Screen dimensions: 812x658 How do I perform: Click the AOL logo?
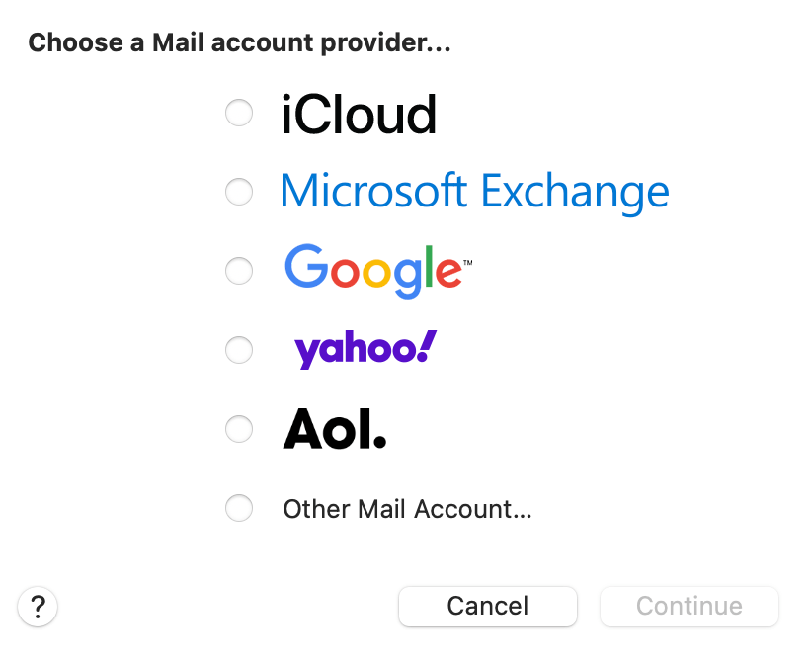334,429
